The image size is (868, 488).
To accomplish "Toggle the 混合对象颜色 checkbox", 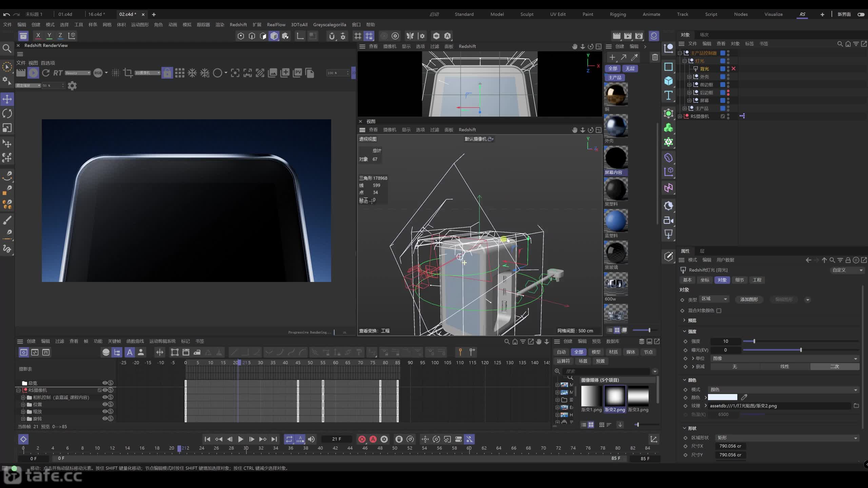I will pyautogui.click(x=719, y=310).
